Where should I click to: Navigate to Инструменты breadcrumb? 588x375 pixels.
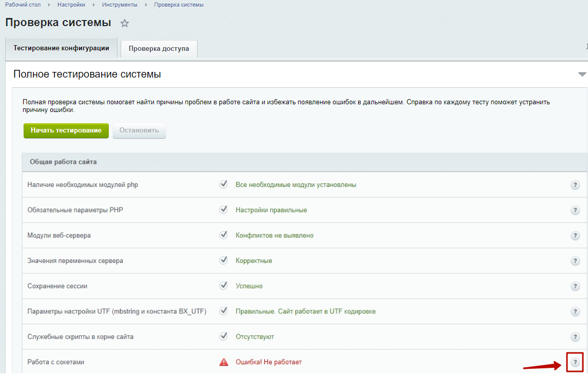tap(120, 5)
